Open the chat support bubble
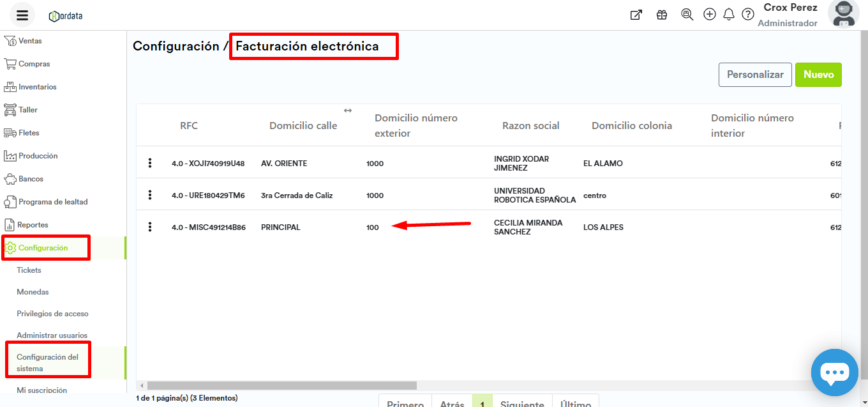This screenshot has width=868, height=407. tap(834, 372)
